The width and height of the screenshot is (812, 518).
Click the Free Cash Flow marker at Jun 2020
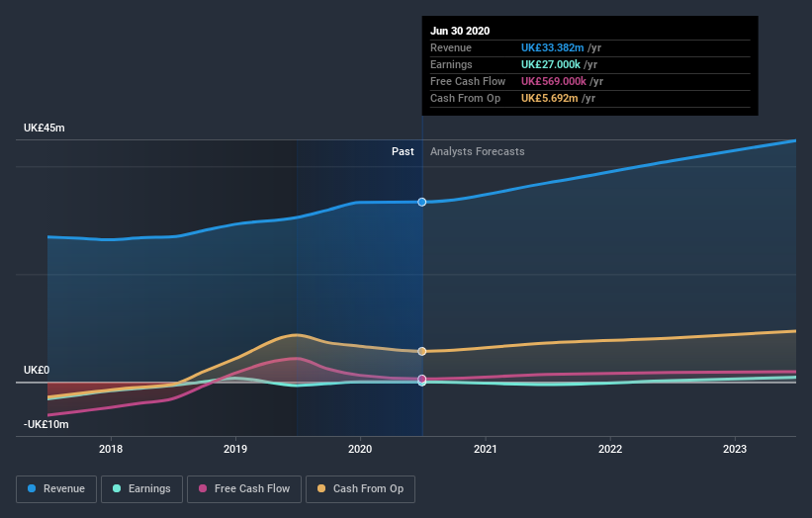click(x=422, y=379)
